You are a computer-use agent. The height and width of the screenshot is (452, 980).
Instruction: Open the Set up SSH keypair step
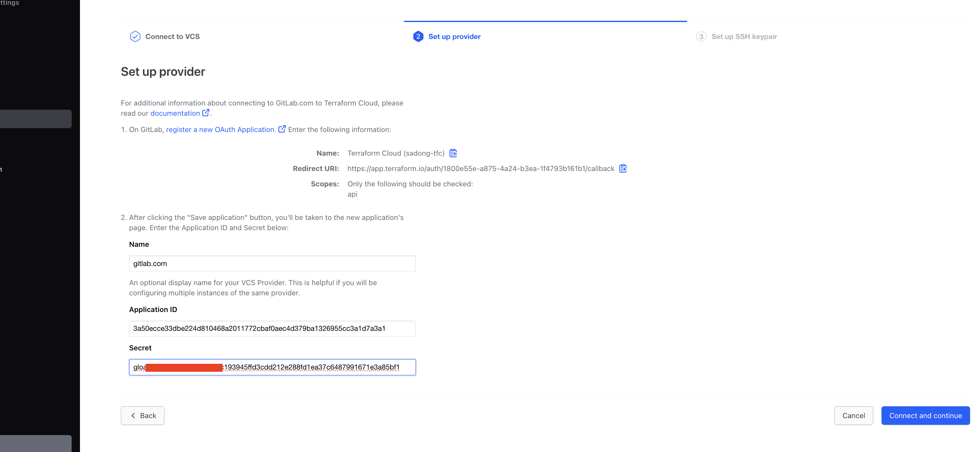[x=744, y=36]
